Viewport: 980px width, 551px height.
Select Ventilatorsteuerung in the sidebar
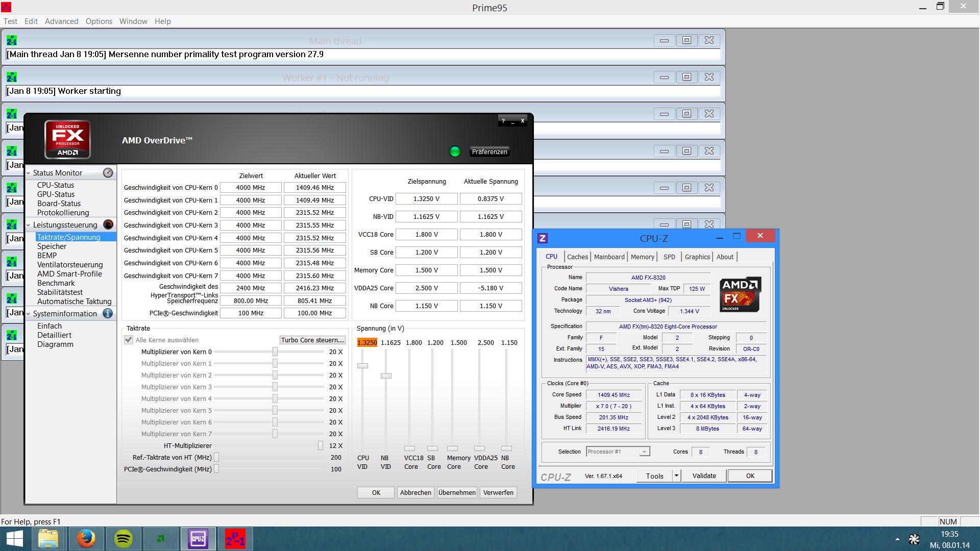pyautogui.click(x=70, y=265)
